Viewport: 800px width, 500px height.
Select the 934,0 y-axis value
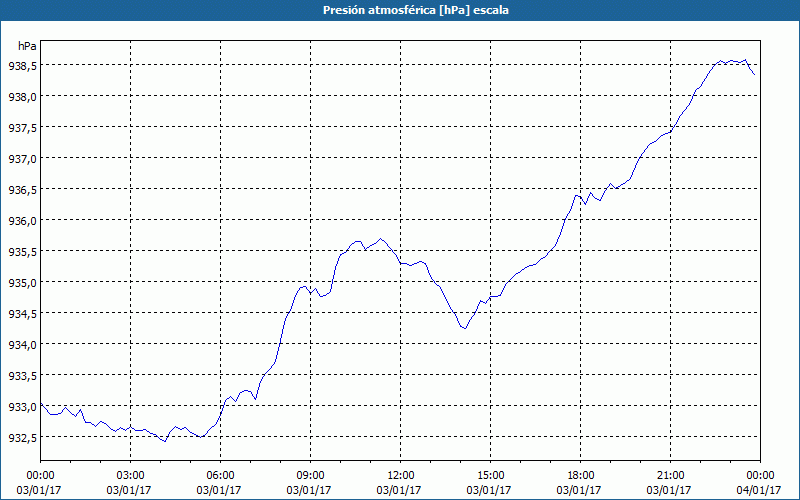click(22, 344)
